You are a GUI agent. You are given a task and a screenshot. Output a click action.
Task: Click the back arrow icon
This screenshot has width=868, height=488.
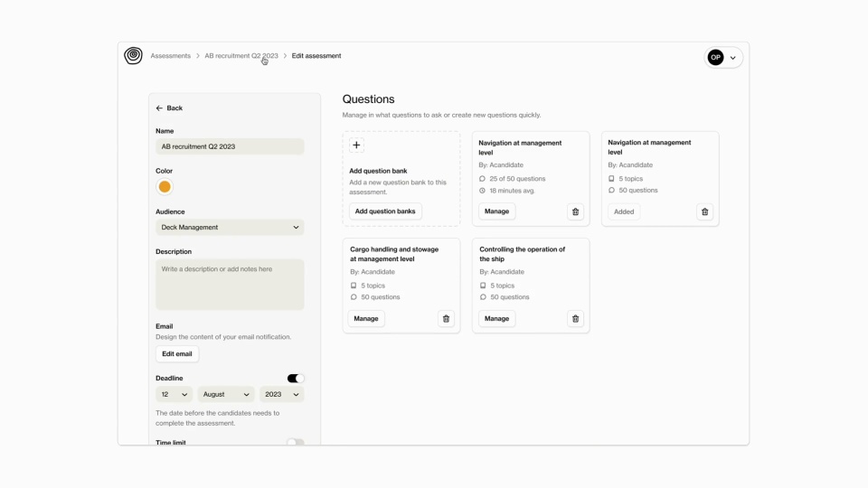pos(159,108)
